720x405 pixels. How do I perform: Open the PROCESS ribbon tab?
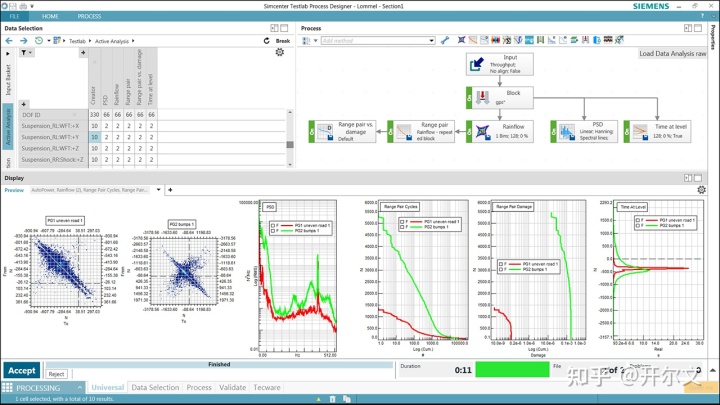pos(89,16)
